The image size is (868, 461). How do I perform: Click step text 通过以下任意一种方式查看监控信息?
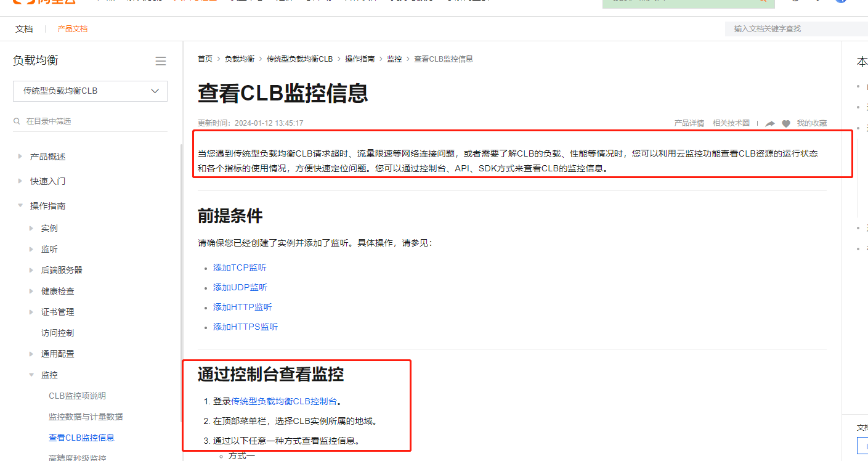(x=286, y=441)
